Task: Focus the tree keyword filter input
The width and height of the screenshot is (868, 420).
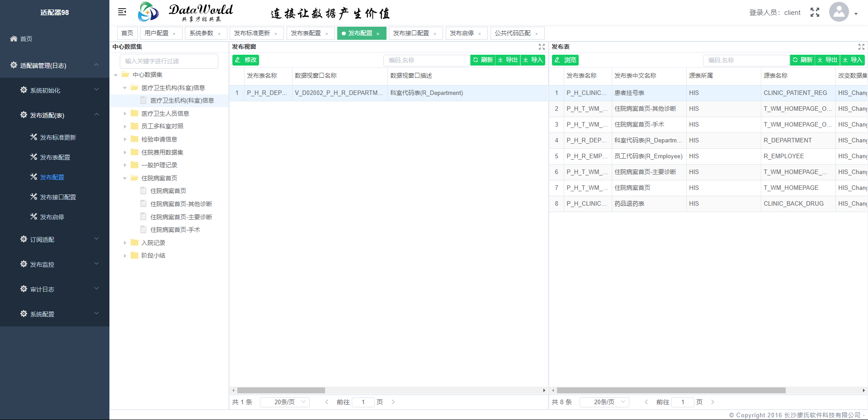Action: pos(169,61)
